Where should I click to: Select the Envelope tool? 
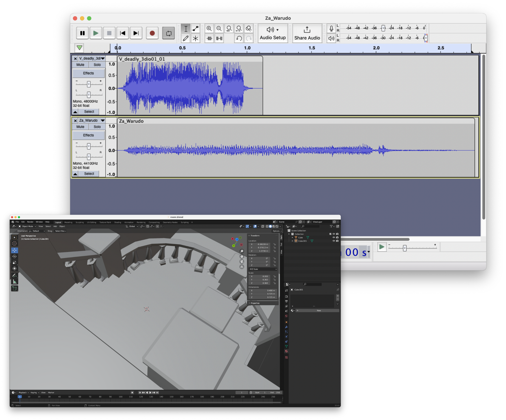[195, 29]
